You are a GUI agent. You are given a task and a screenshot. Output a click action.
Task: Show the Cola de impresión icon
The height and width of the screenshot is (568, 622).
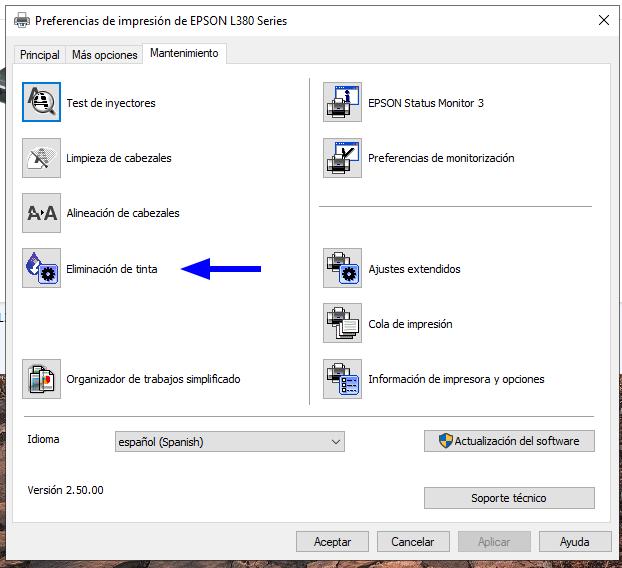[x=342, y=323]
